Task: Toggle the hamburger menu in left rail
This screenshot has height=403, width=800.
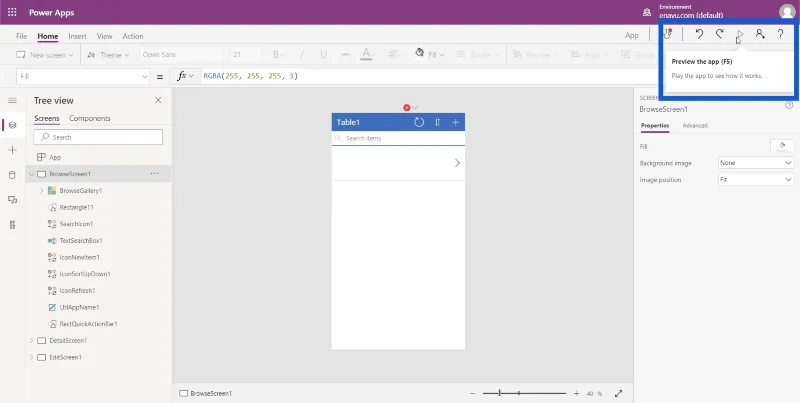Action: (x=12, y=100)
